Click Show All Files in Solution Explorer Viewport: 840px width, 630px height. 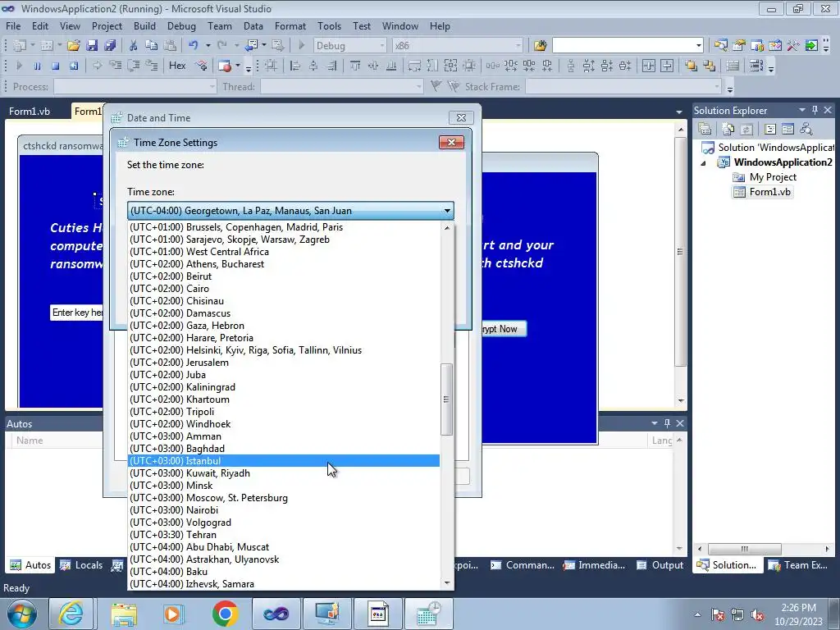[728, 129]
